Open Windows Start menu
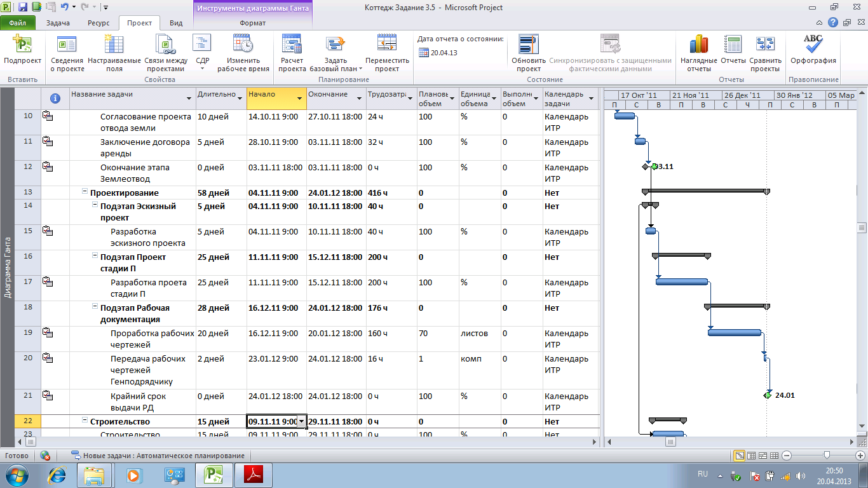Screen dimensions: 868x488 coord(18,475)
